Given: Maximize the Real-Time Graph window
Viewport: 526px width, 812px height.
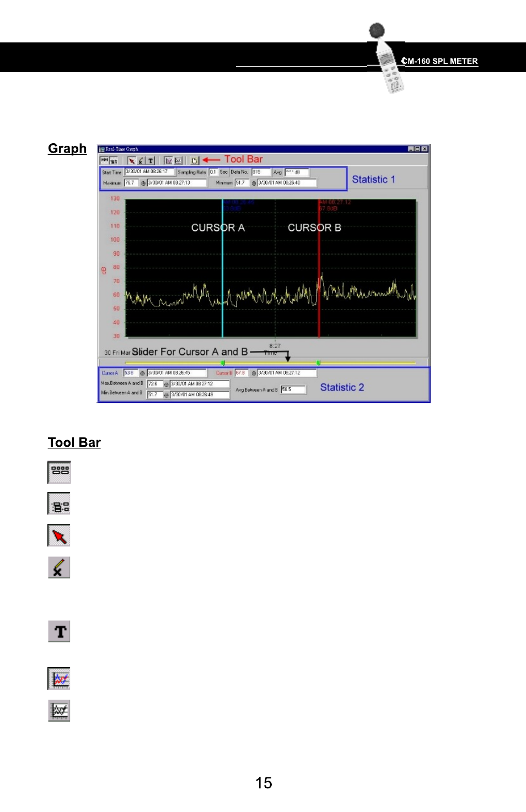Looking at the screenshot, I should tap(417, 149).
